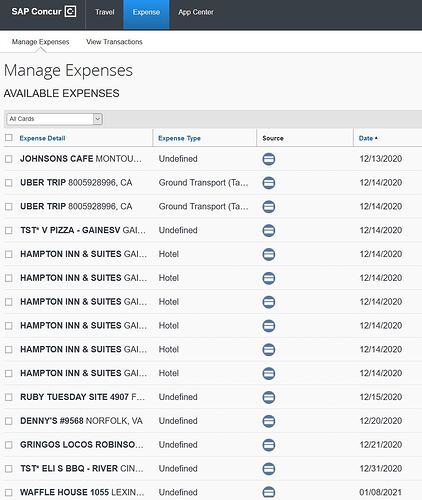Screen dimensions: 422x500
Task: Click Undefined type in DENNY'S row
Action: (178, 421)
